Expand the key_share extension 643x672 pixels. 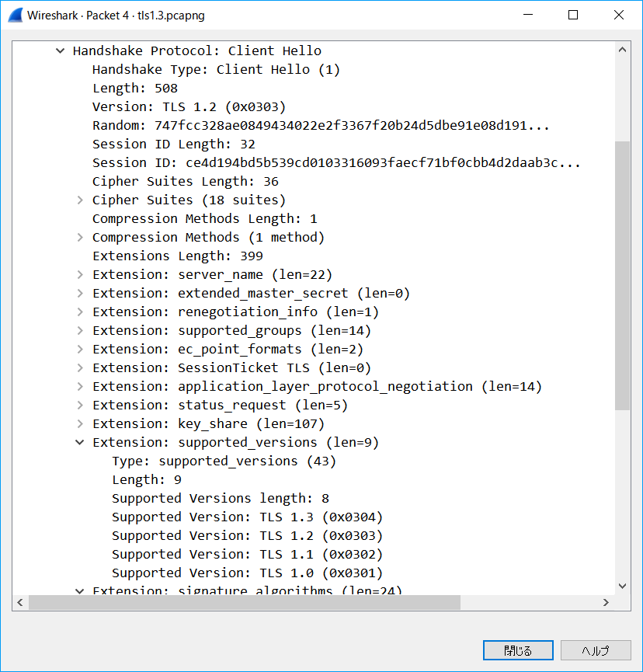pos(80,424)
